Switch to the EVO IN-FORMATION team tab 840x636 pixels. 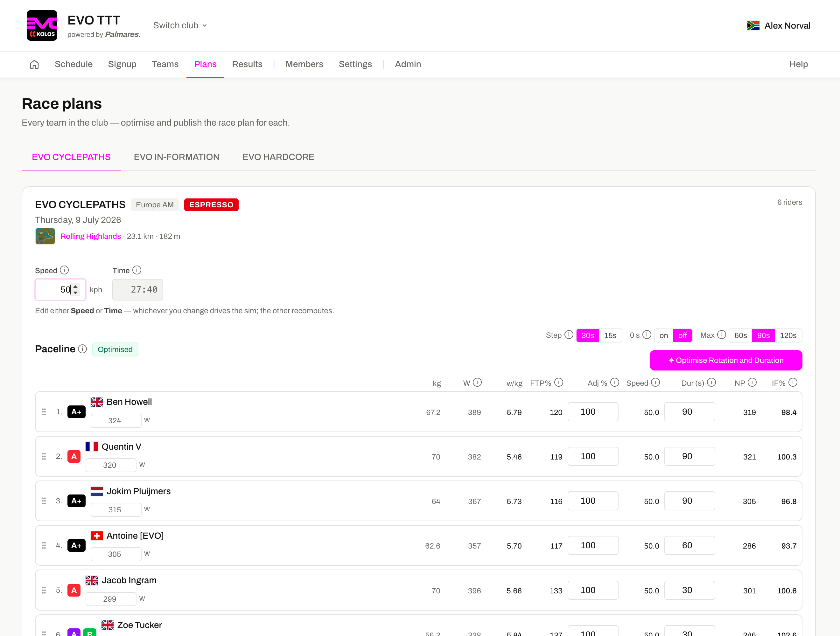177,157
